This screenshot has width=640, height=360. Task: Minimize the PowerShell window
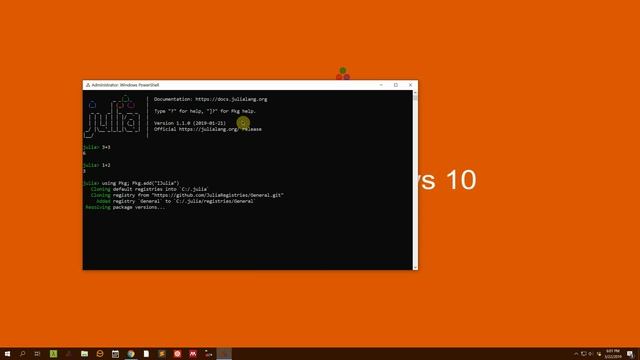click(x=381, y=85)
